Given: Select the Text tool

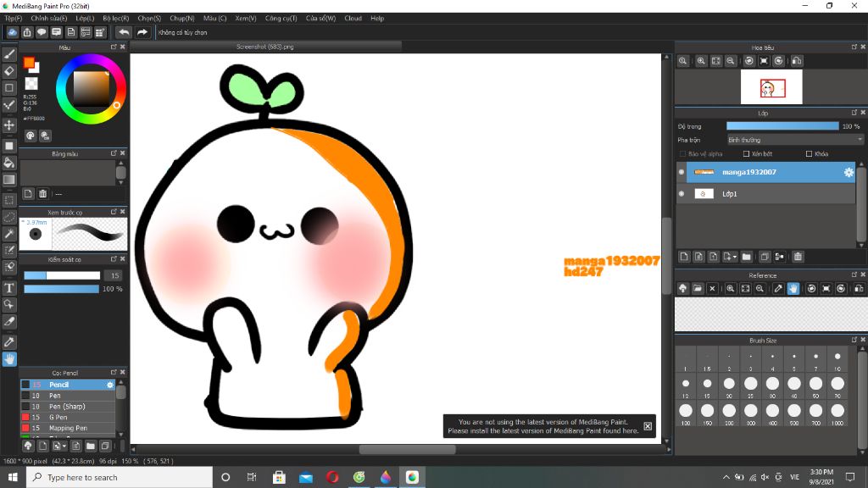Looking at the screenshot, I should point(9,288).
